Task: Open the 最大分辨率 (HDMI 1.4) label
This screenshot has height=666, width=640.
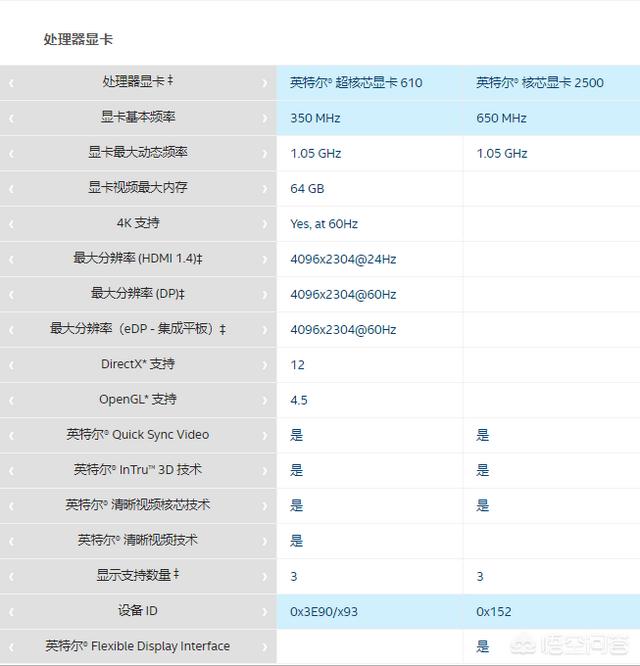Action: pos(138,258)
